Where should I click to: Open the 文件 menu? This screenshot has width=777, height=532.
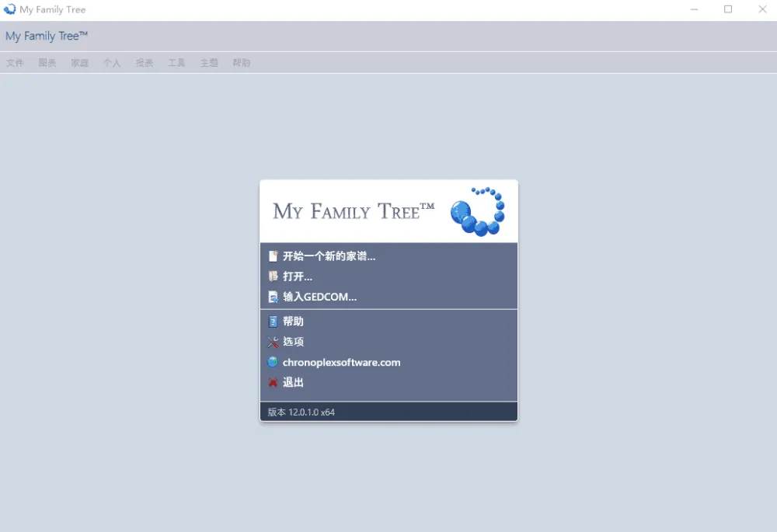15,62
